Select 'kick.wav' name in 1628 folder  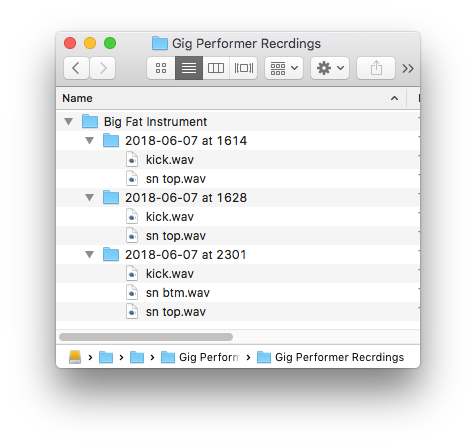pos(170,217)
